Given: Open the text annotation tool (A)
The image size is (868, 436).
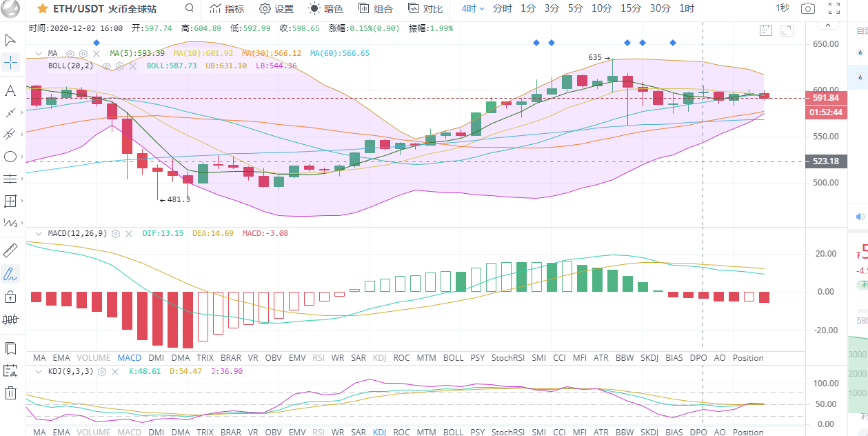Looking at the screenshot, I should click(10, 90).
